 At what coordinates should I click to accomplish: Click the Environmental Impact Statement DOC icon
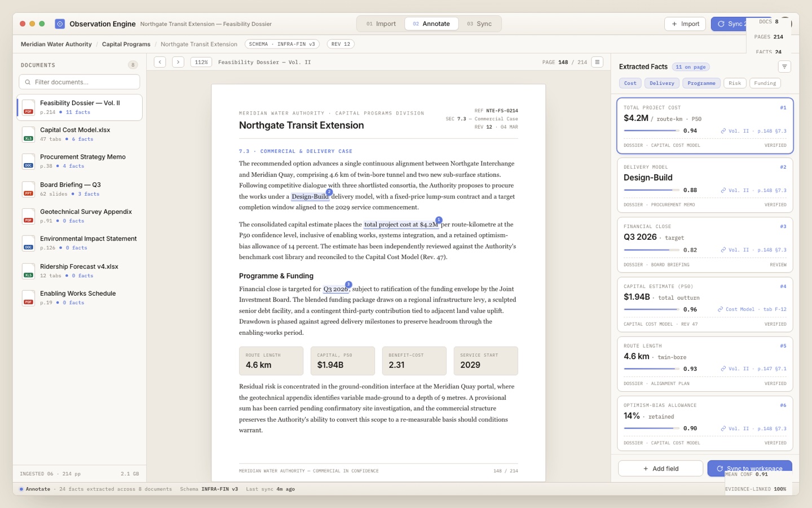coord(28,243)
